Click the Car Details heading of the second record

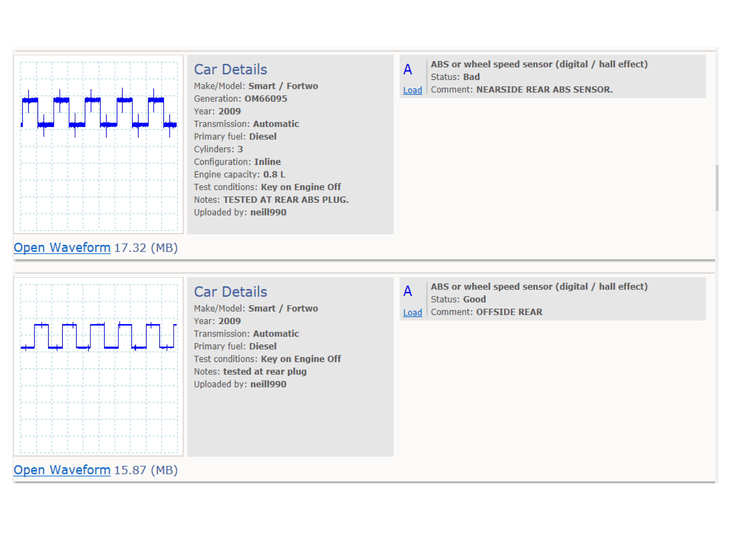(230, 292)
